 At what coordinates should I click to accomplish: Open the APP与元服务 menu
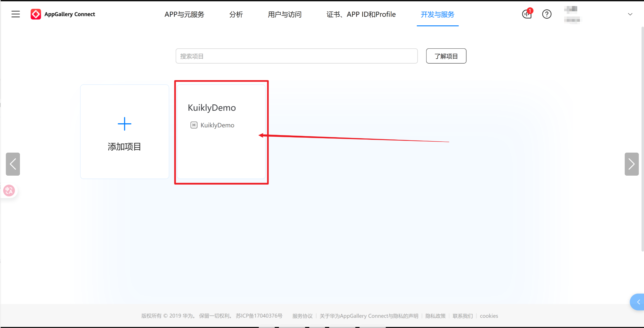click(184, 14)
